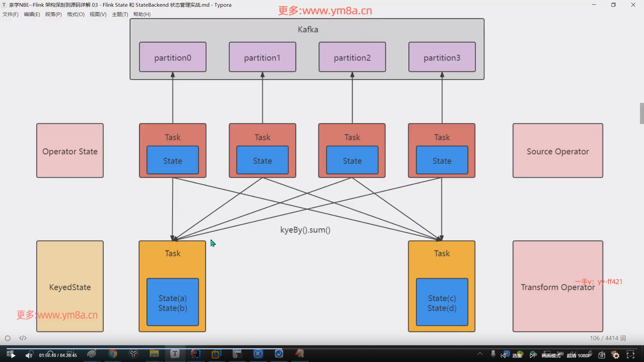
Task: Open player settings gear icon
Action: [616, 355]
